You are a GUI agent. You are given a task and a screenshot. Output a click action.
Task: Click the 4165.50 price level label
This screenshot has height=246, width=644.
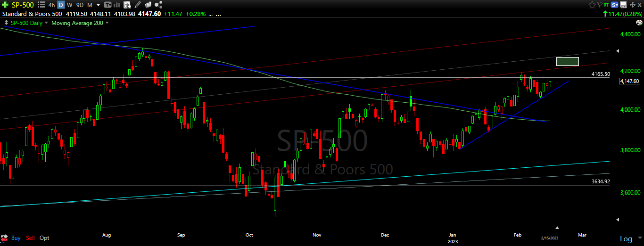(601, 74)
